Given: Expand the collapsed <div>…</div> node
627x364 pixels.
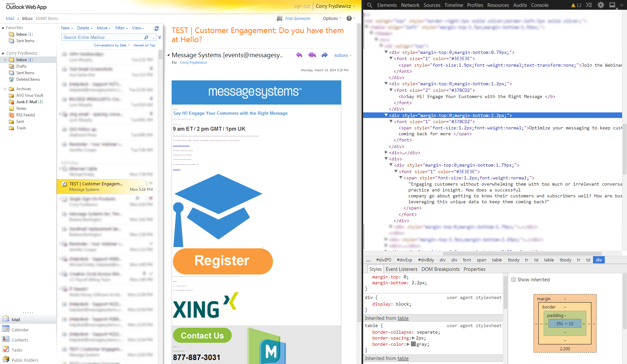Looking at the screenshot, I should pos(386,153).
